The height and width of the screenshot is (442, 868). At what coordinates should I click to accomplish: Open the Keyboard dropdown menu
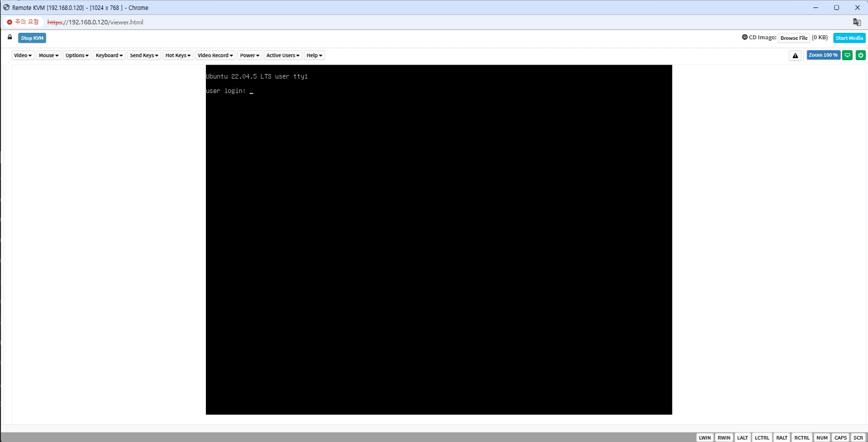[109, 55]
